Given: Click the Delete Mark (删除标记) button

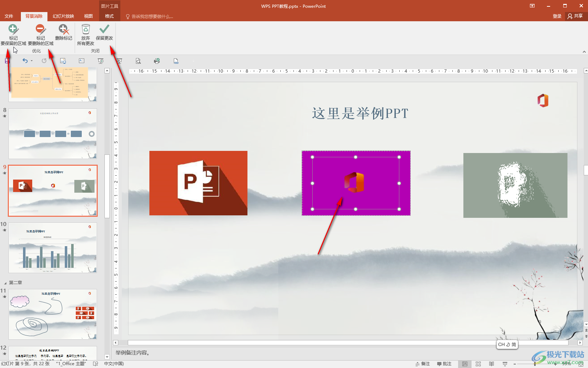Looking at the screenshot, I should 64,33.
